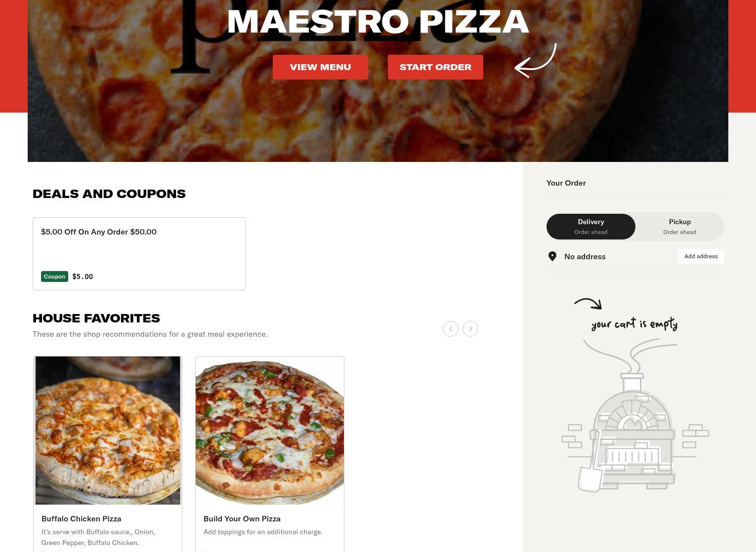Select the Build Your Own Pizza title

coord(242,519)
